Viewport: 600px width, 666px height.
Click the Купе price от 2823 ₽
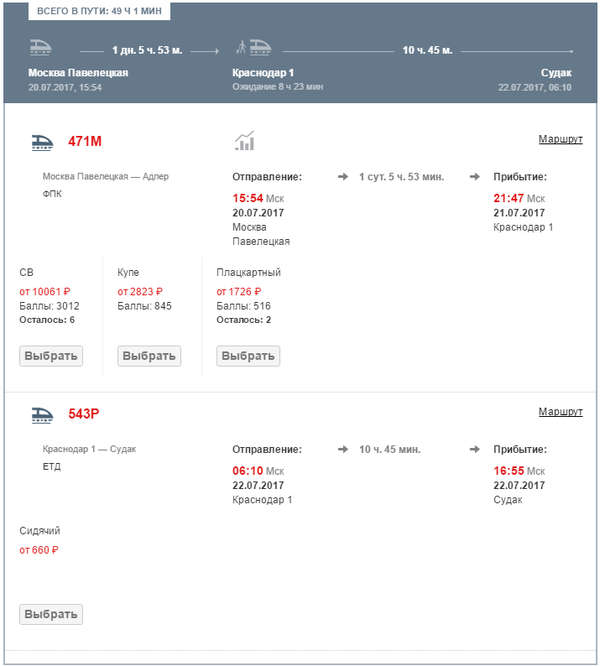[x=139, y=291]
